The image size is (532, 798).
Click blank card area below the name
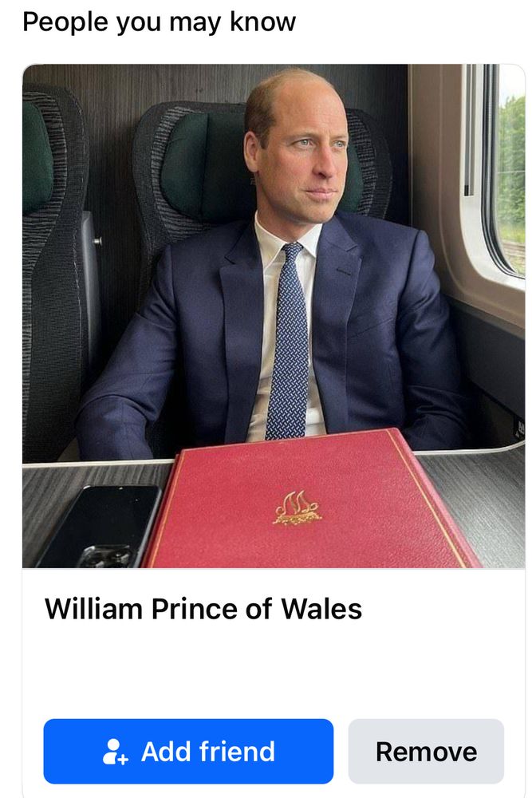274,670
